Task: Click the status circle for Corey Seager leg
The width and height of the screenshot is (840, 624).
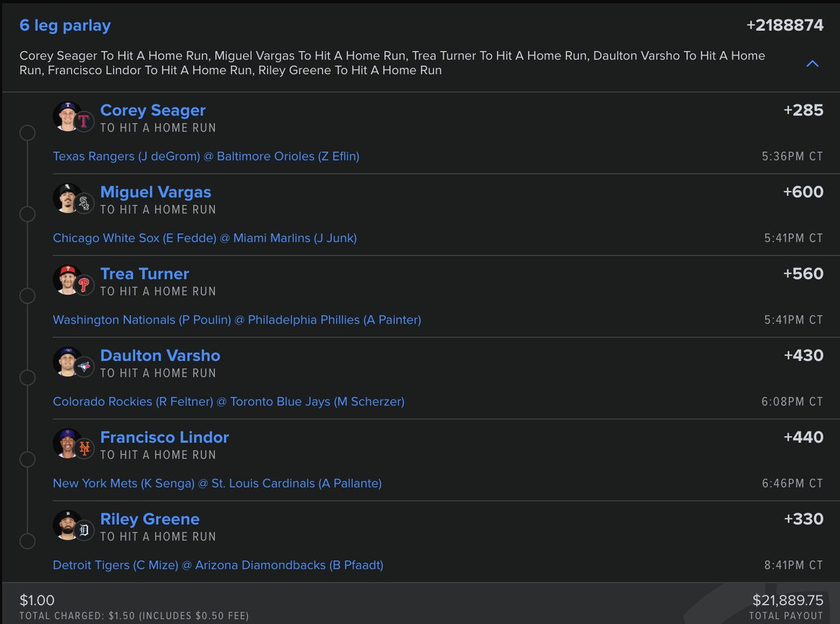Action: click(x=27, y=132)
